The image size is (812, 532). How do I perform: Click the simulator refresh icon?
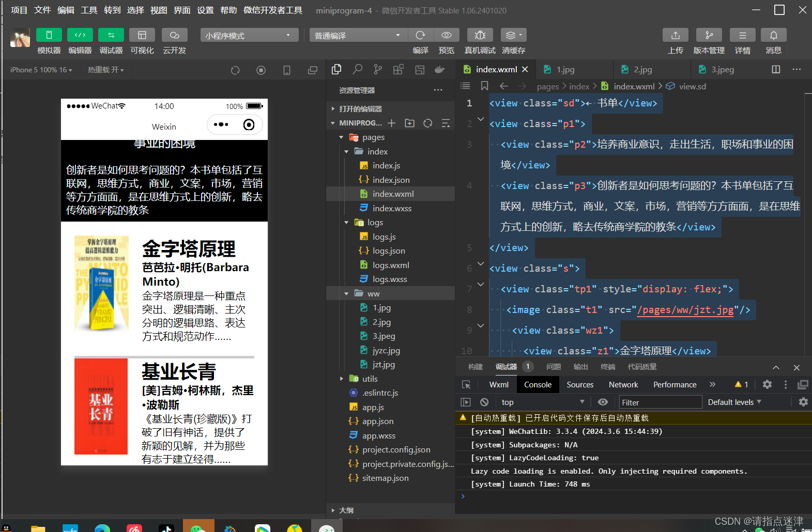[235, 70]
